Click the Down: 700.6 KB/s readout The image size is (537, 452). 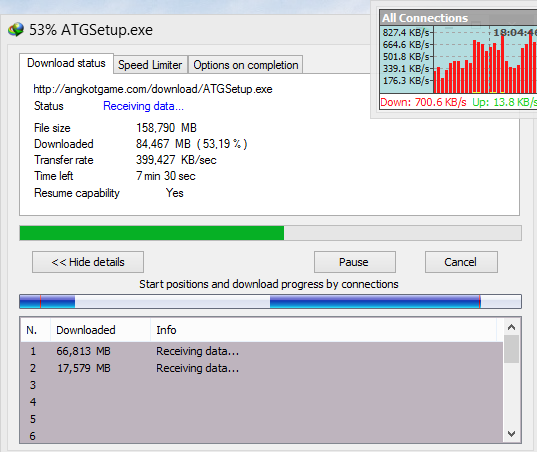pos(423,102)
